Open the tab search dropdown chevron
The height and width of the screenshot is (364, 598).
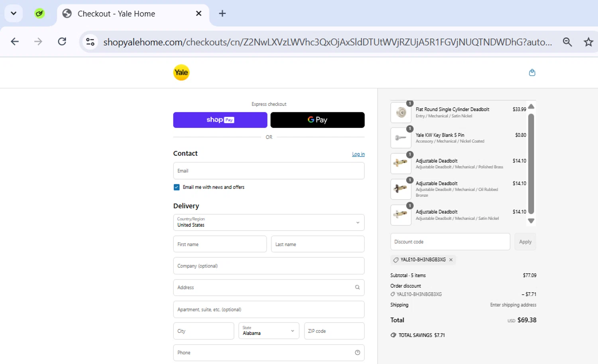click(x=14, y=14)
